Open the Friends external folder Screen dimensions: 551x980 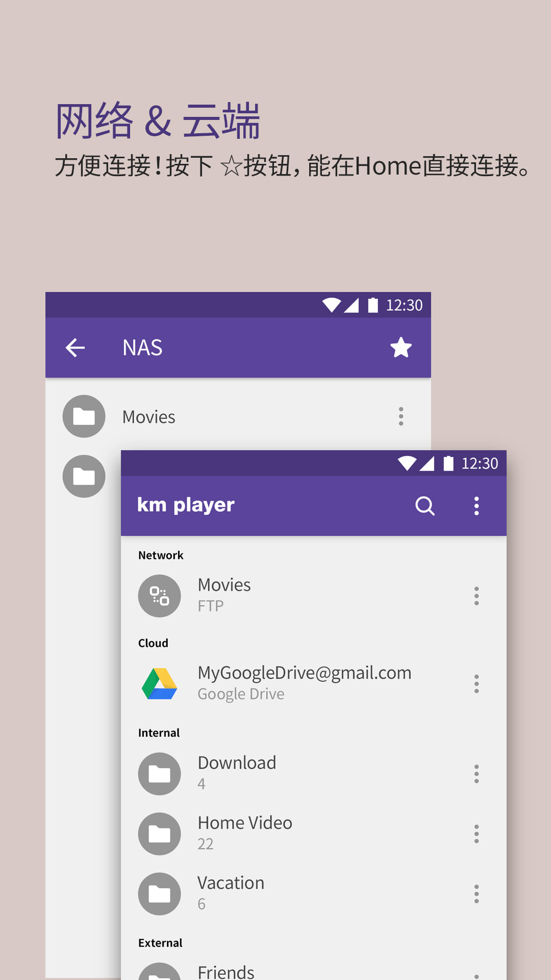click(x=226, y=971)
